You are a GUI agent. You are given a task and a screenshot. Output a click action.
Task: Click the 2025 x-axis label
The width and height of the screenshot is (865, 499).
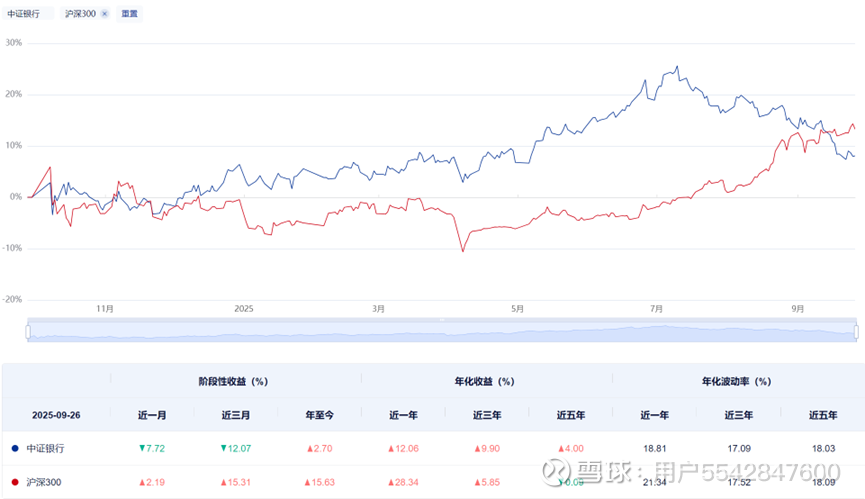(244, 309)
